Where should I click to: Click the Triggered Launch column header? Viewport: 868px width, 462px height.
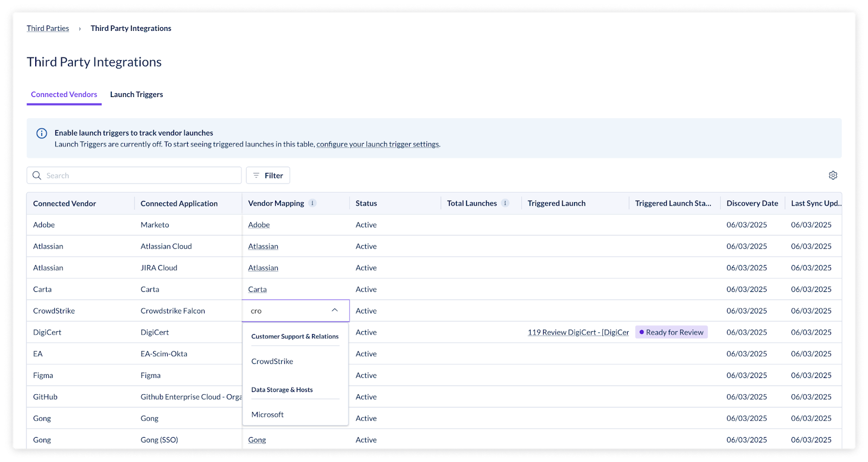(x=557, y=203)
